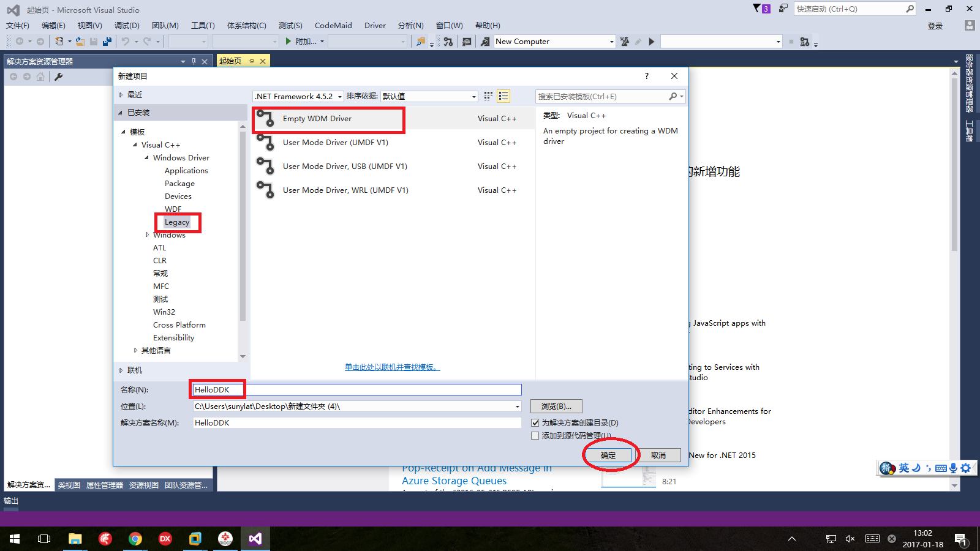Open the location path dropdown
The width and height of the screenshot is (980, 551).
coord(517,407)
